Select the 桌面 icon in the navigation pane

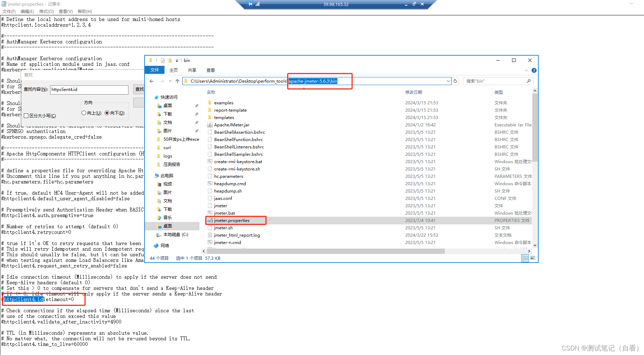[x=168, y=226]
